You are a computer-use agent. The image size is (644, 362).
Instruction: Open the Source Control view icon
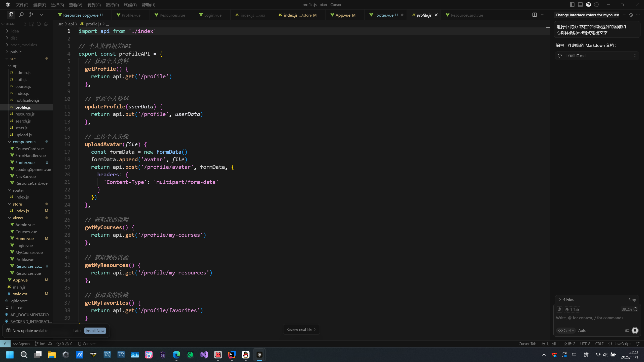[31, 15]
